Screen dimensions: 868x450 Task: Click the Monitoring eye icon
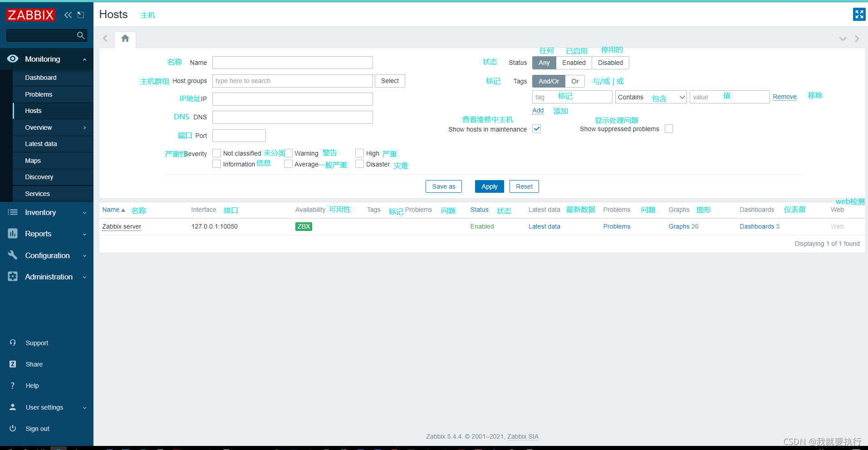click(x=13, y=59)
